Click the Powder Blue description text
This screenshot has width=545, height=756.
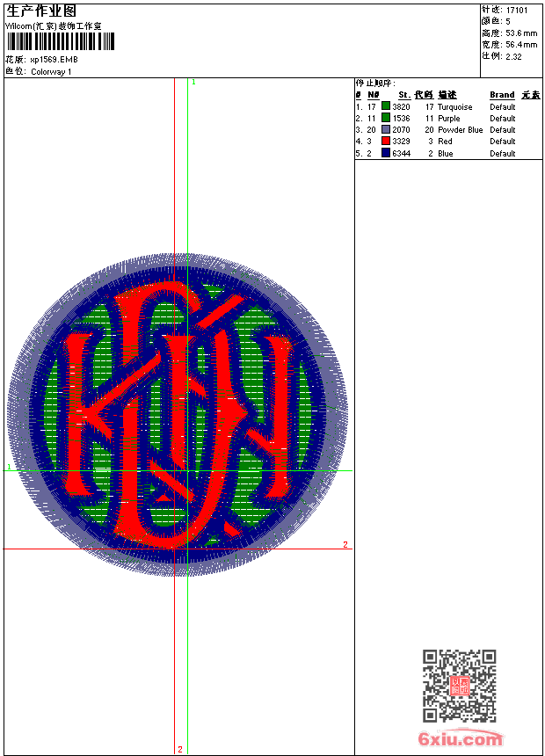coord(460,130)
